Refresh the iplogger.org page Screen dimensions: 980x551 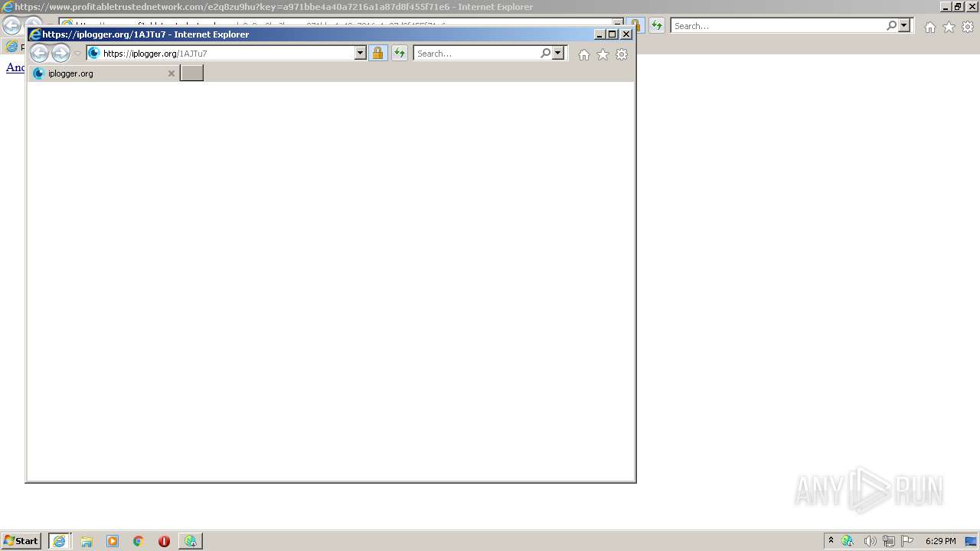(x=400, y=54)
